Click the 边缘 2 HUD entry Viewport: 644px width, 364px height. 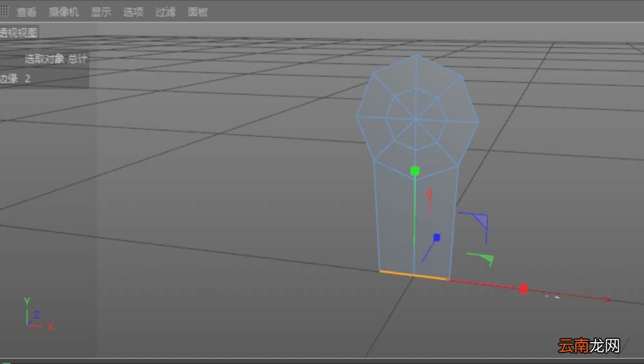click(x=15, y=79)
